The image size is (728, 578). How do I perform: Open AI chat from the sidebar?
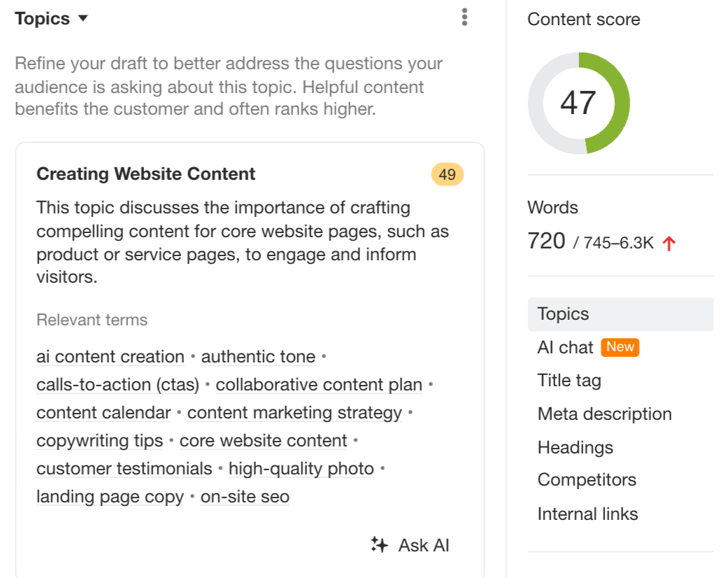[564, 347]
